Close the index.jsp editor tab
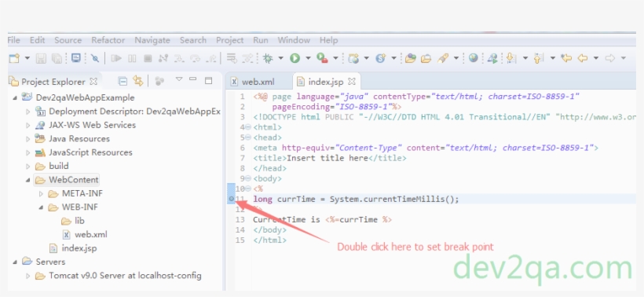Screen dimensions: 644x297 pos(352,82)
